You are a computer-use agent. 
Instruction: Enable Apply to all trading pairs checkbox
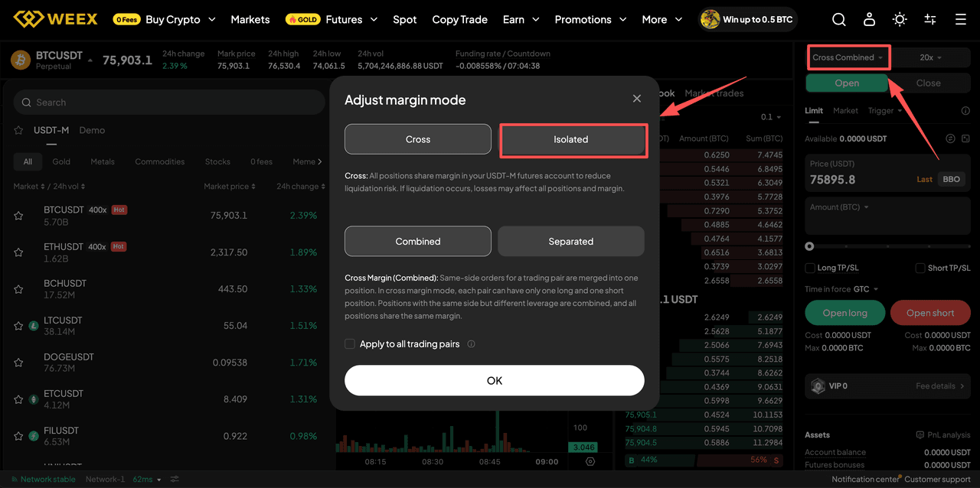click(350, 344)
